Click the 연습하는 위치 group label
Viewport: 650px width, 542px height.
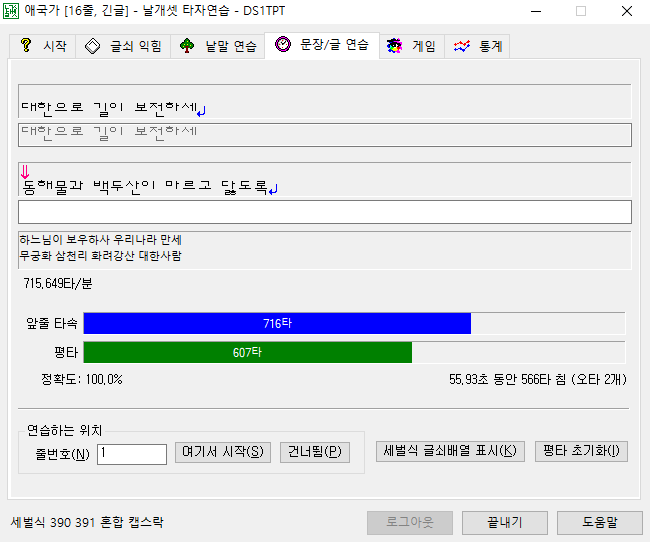click(65, 430)
